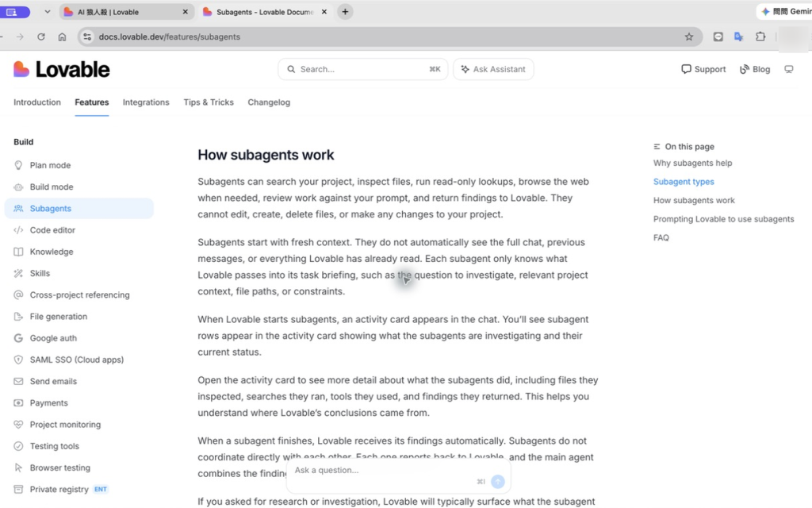The image size is (812, 508).
Task: Switch to the Tips & Tricks tab
Action: click(x=209, y=102)
